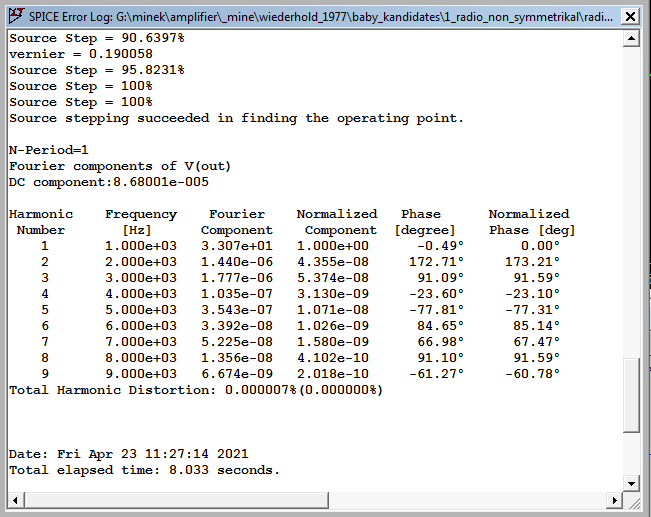Viewport: 651px width, 517px height.
Task: Click 'Source stepping succeeded in finding the operating point.'
Action: coord(236,118)
